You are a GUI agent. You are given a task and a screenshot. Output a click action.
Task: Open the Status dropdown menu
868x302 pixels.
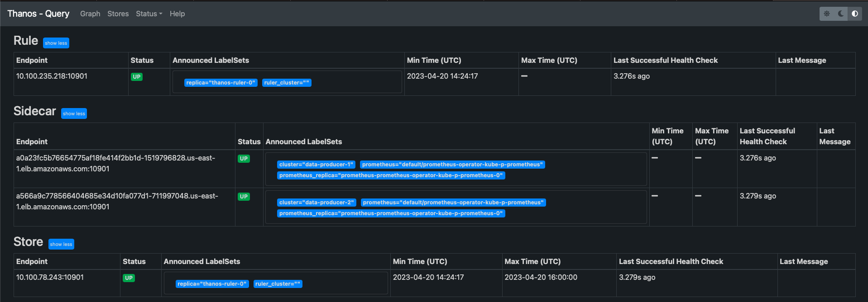click(x=149, y=14)
